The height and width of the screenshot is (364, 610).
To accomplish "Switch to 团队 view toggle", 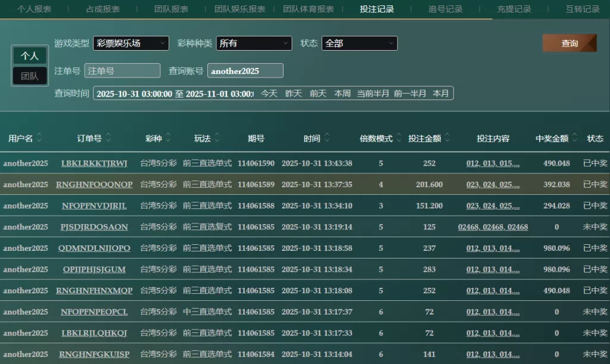I will 30,76.
